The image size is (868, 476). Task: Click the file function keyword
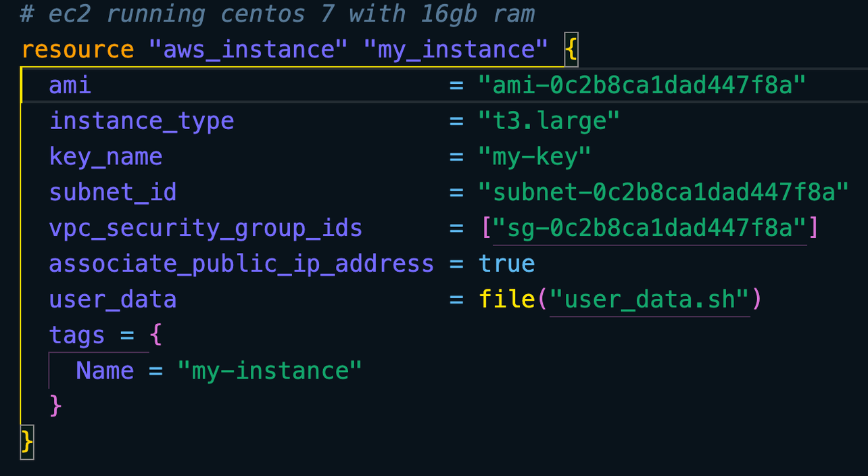506,299
